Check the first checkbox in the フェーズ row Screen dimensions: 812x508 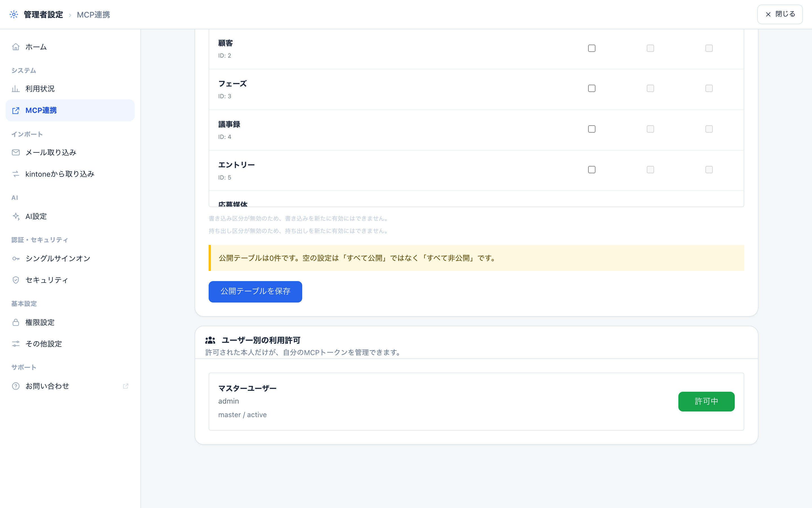(592, 88)
